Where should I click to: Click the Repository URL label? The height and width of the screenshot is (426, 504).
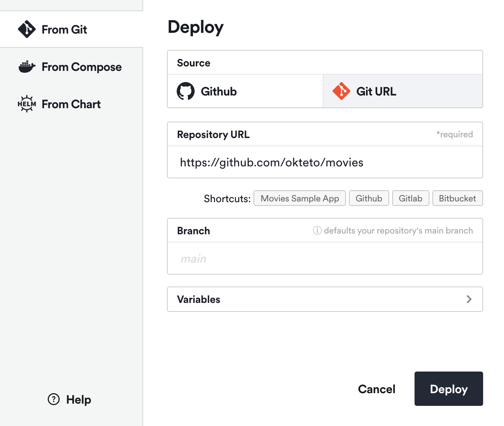tap(213, 134)
